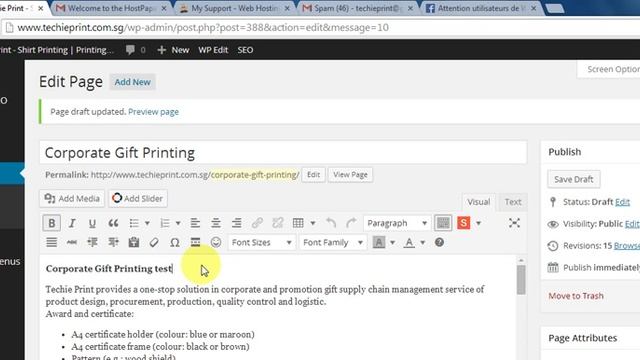
Task: Open shortcode S dropdown arrow
Action: click(x=478, y=223)
